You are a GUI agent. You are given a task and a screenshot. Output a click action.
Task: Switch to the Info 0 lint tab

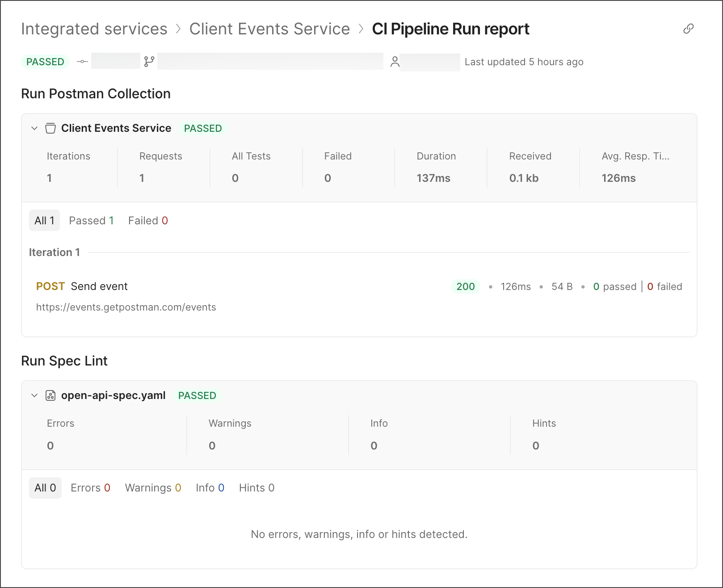210,487
